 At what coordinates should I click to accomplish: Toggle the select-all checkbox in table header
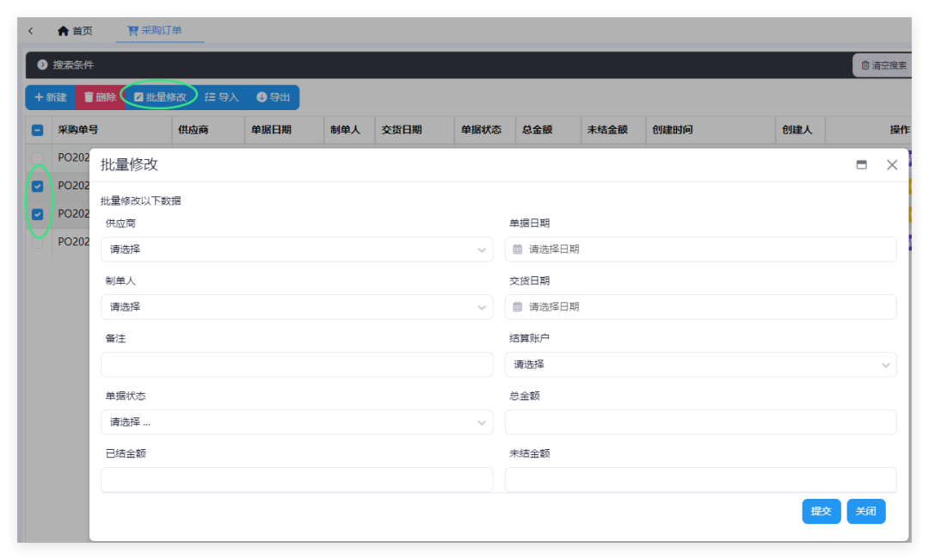coord(37,130)
